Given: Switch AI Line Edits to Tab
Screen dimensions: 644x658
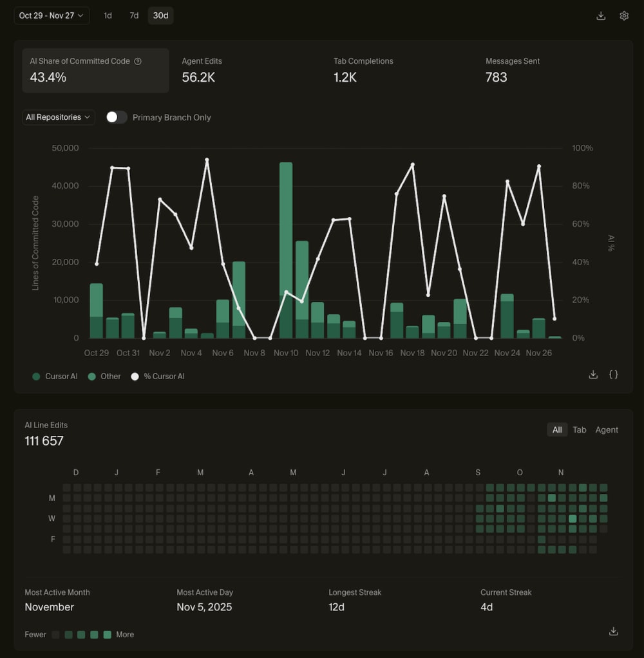Looking at the screenshot, I should [580, 429].
